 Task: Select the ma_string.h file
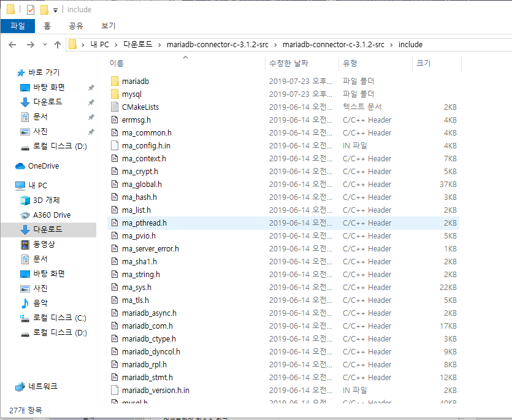[141, 275]
